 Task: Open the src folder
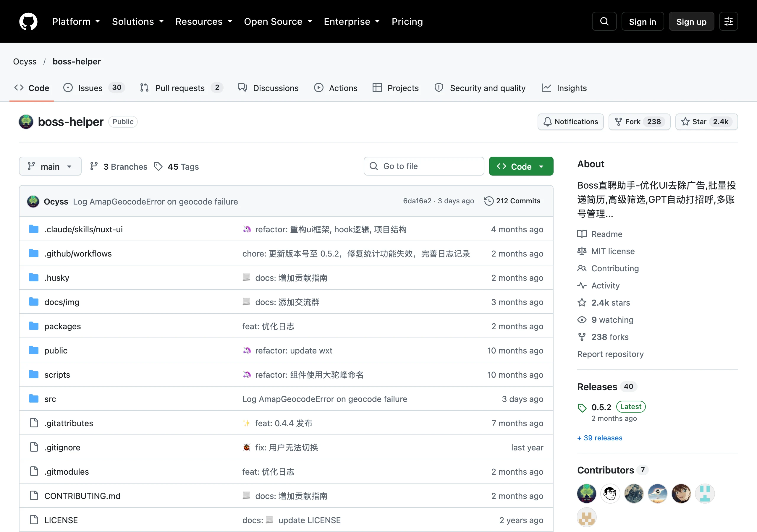(50, 399)
